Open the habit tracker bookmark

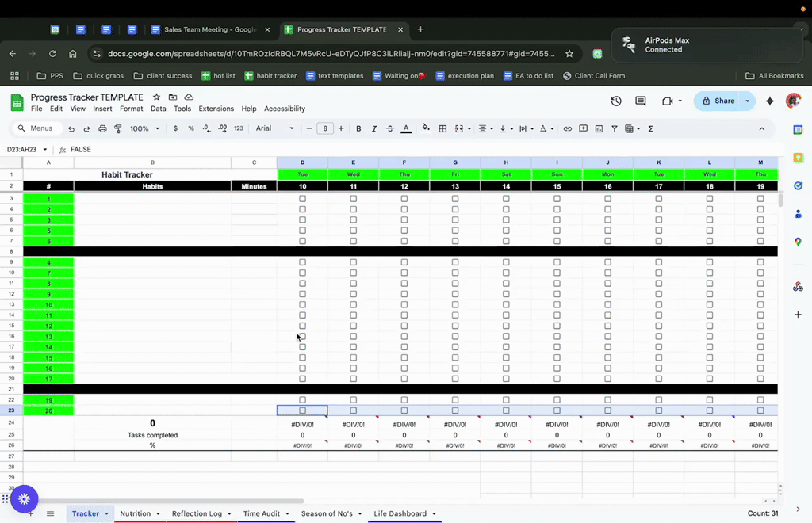270,76
